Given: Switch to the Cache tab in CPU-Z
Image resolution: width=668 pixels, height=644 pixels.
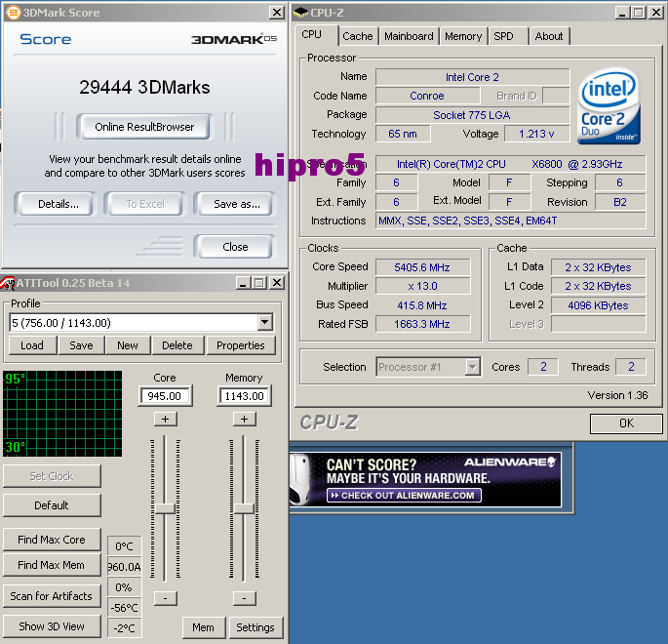Looking at the screenshot, I should click(x=358, y=36).
